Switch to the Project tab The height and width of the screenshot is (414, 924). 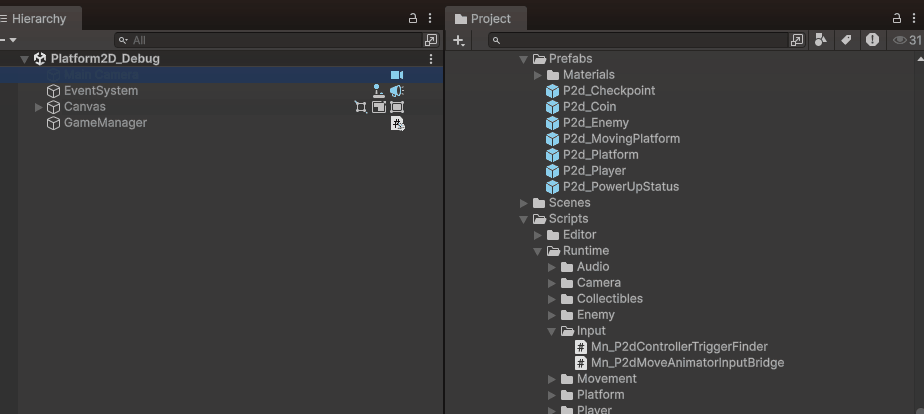click(x=486, y=18)
